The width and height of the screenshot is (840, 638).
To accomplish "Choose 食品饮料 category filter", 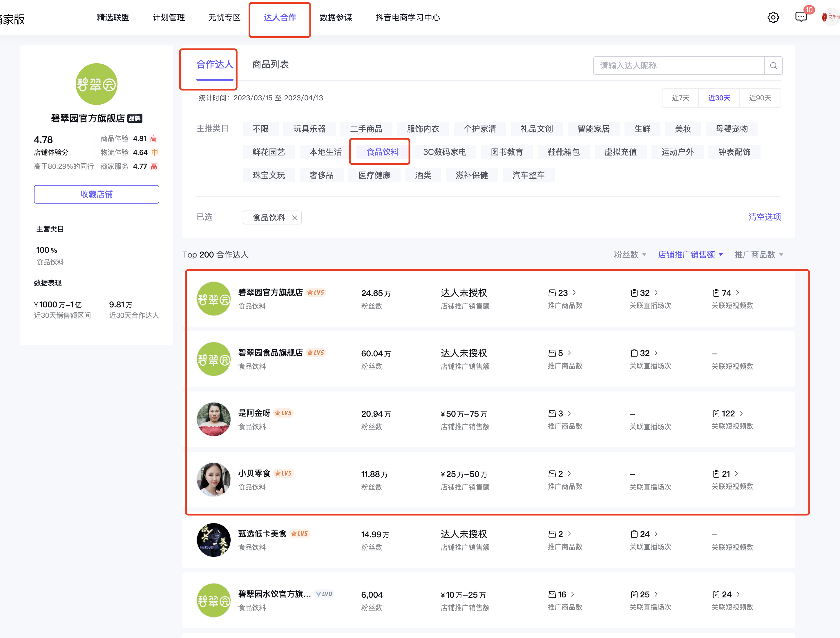I will click(382, 152).
